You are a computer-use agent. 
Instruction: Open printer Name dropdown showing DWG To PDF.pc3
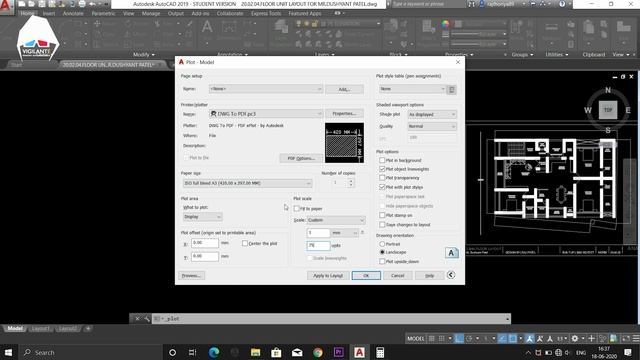pyautogui.click(x=266, y=114)
